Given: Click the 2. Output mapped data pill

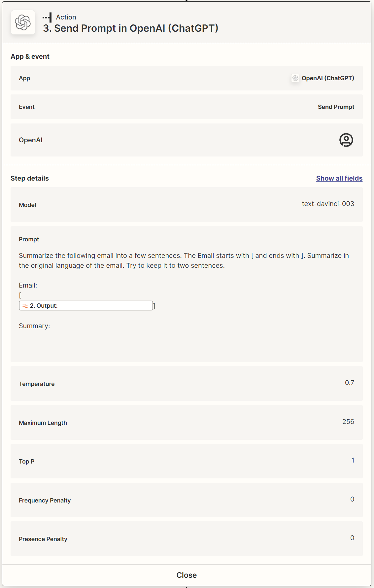Looking at the screenshot, I should click(x=86, y=306).
